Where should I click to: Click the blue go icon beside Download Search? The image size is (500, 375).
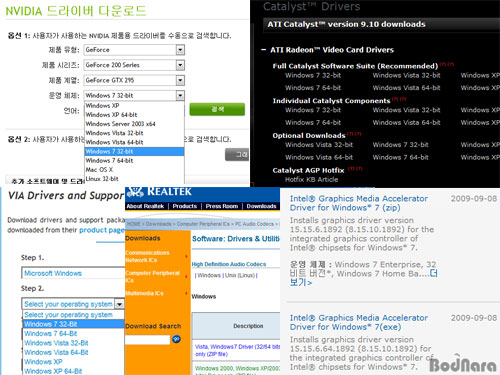point(176,339)
